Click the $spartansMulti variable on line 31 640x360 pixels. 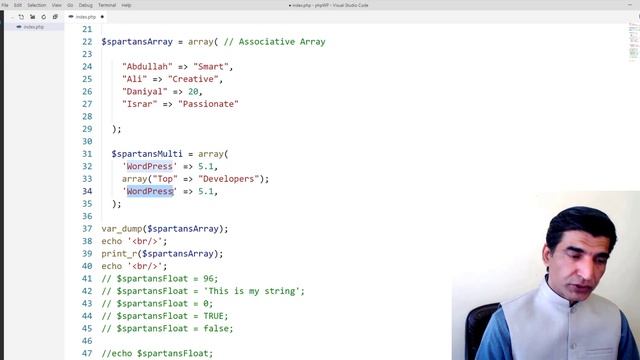147,154
